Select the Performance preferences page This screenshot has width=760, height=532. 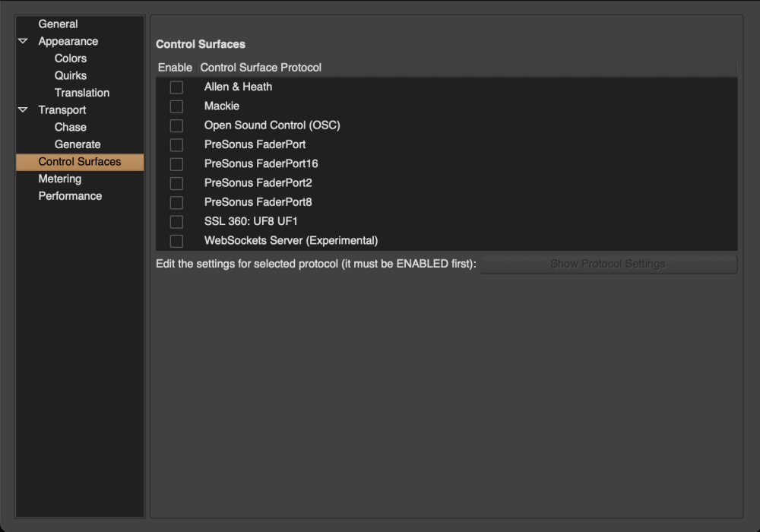pos(70,195)
